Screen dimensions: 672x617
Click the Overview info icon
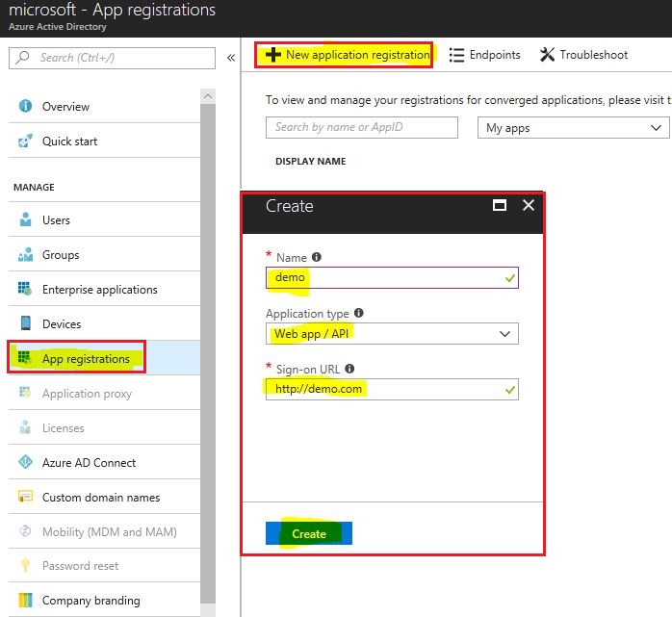(25, 106)
